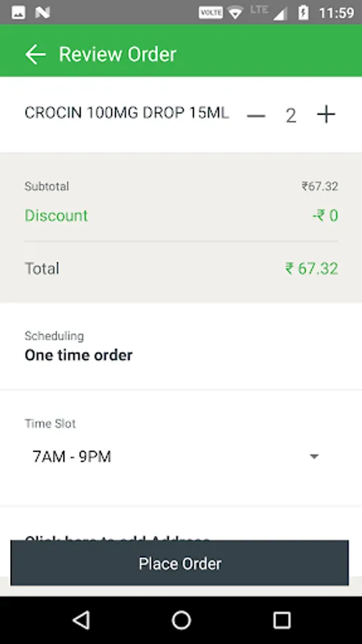
Task: Open One time order scheduling option
Action: click(x=79, y=355)
